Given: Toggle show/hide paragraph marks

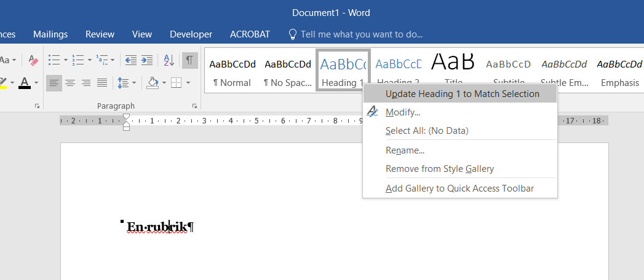Looking at the screenshot, I should [189, 60].
